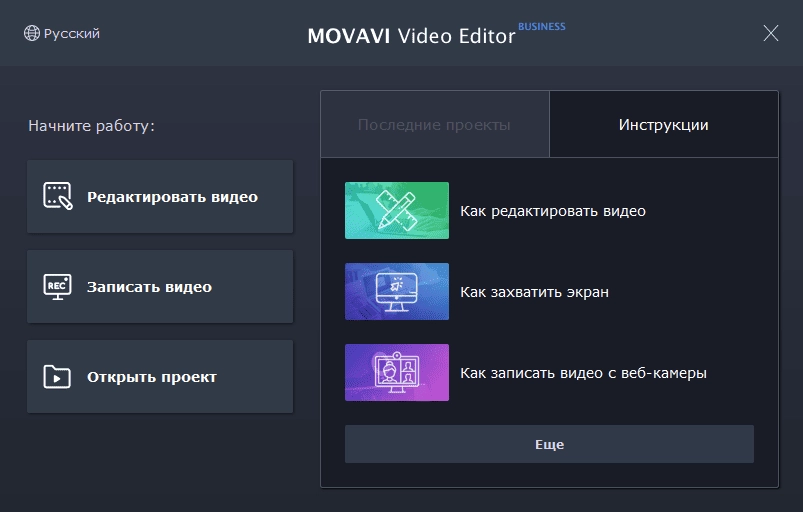
Task: Click the globe language icon
Action: [x=32, y=33]
